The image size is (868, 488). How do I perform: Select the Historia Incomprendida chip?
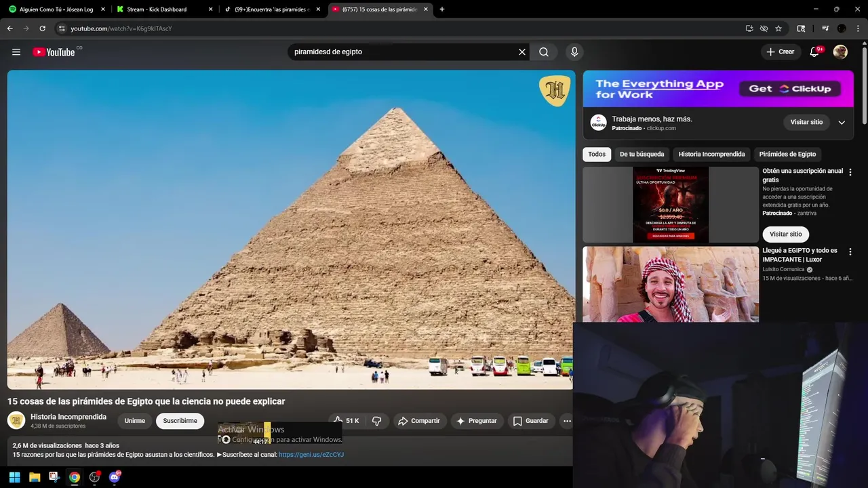pos(711,155)
